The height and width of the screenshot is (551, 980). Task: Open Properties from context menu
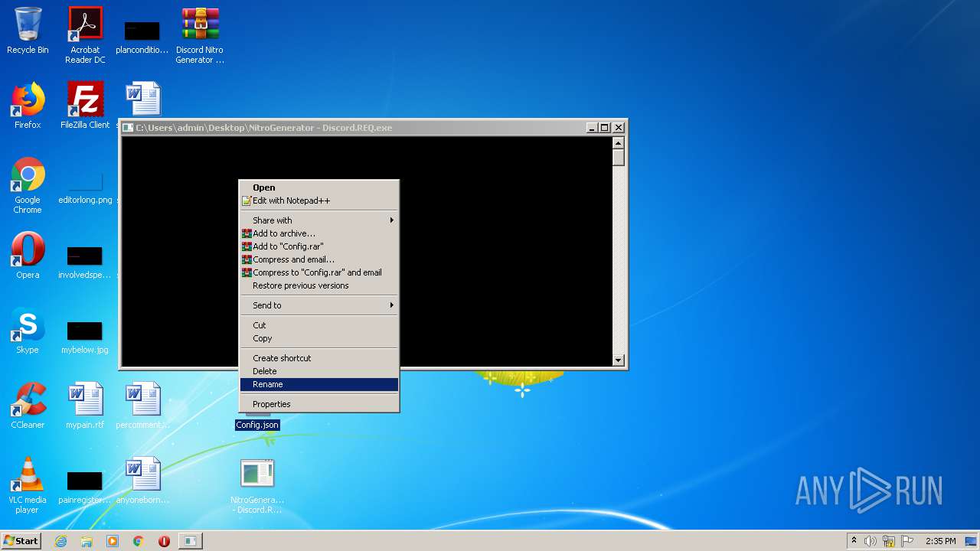(x=319, y=404)
